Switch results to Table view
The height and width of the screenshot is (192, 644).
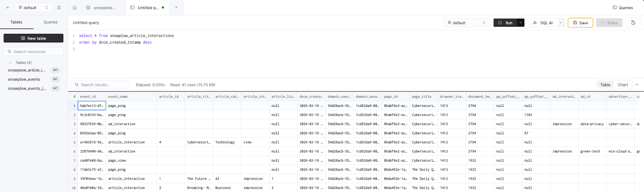click(x=605, y=85)
